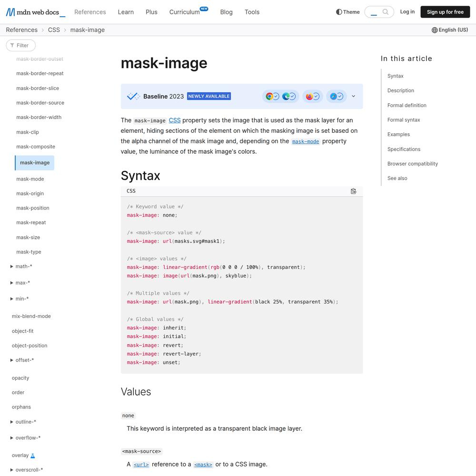Select mask-composite in the sidebar
This screenshot has height=476, width=476.
[36, 147]
